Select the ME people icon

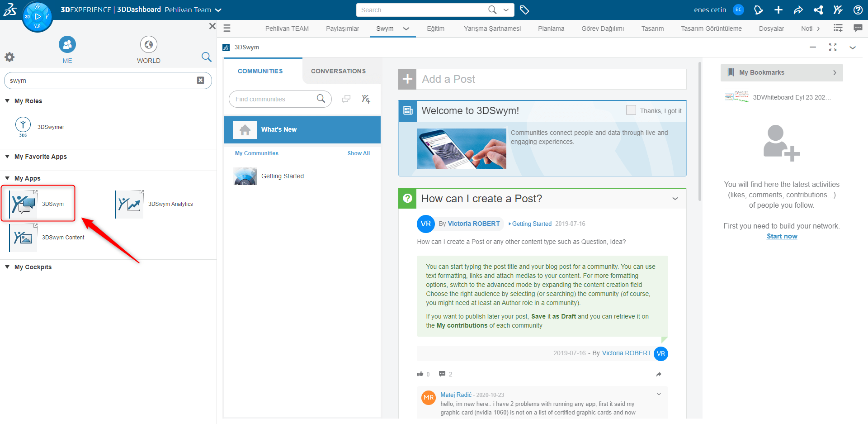(x=67, y=44)
